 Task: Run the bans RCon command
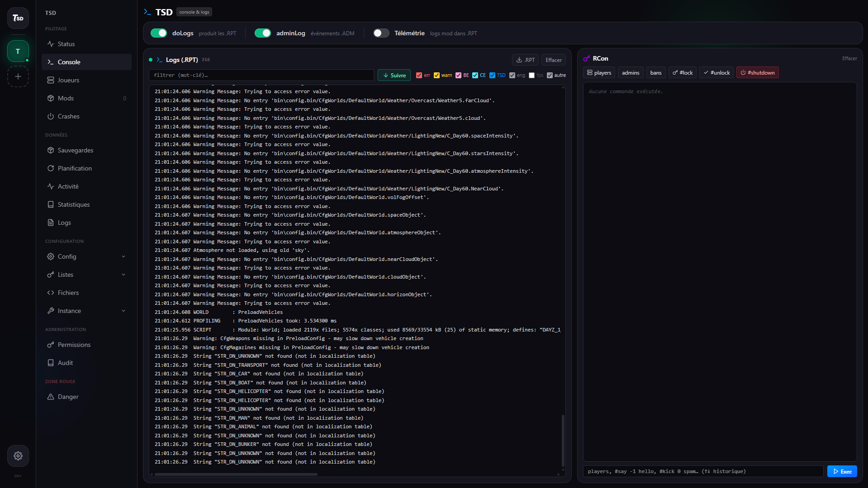[656, 73]
